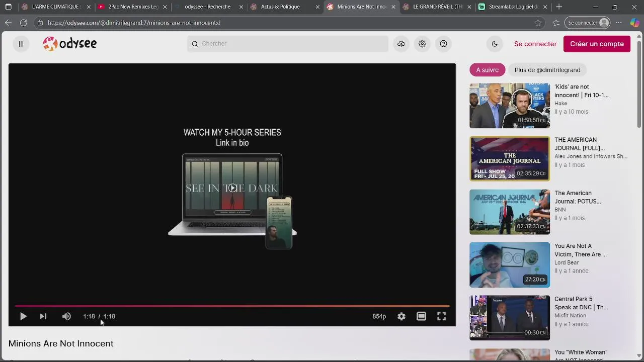This screenshot has width=644, height=362.
Task: Click Créer un compte button
Action: [x=597, y=44]
